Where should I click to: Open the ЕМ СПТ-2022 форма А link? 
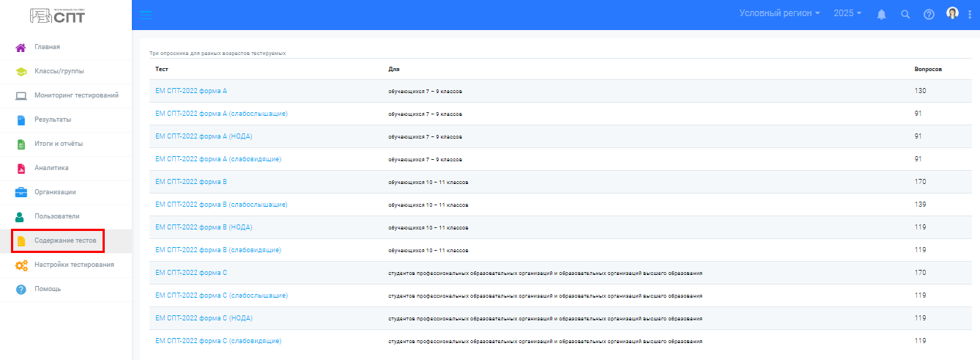[x=191, y=91]
